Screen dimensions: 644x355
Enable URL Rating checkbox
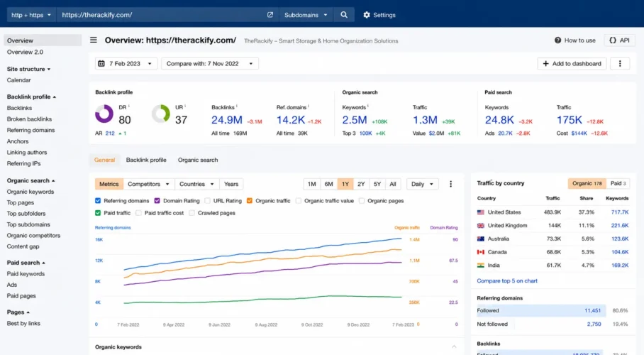[207, 201]
